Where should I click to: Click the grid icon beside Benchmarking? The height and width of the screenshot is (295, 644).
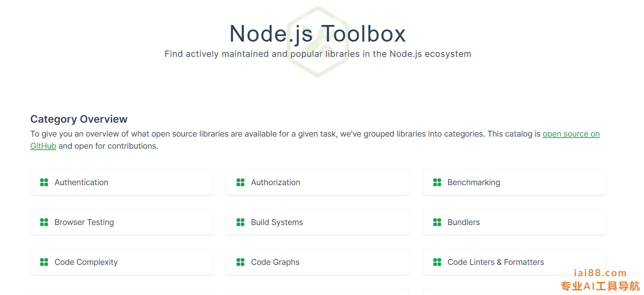(x=437, y=182)
